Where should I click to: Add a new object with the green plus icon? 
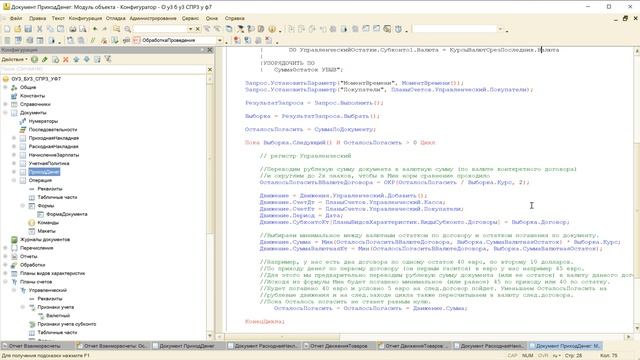click(x=35, y=60)
